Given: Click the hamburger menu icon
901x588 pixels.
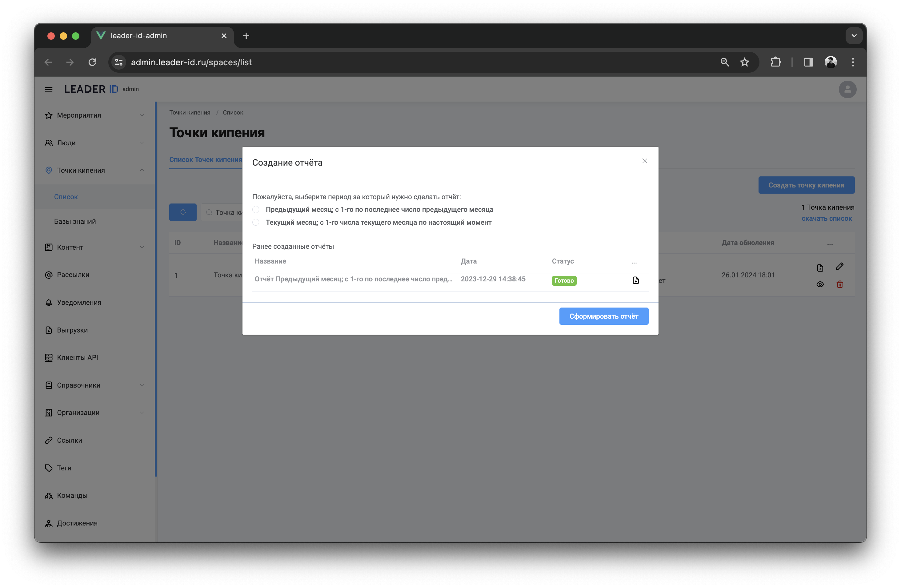Looking at the screenshot, I should pos(48,89).
